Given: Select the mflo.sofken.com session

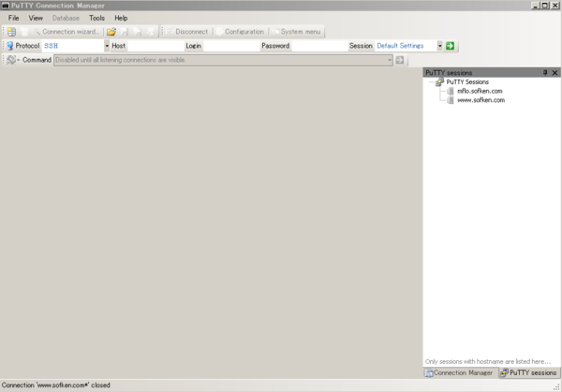Looking at the screenshot, I should (x=480, y=91).
